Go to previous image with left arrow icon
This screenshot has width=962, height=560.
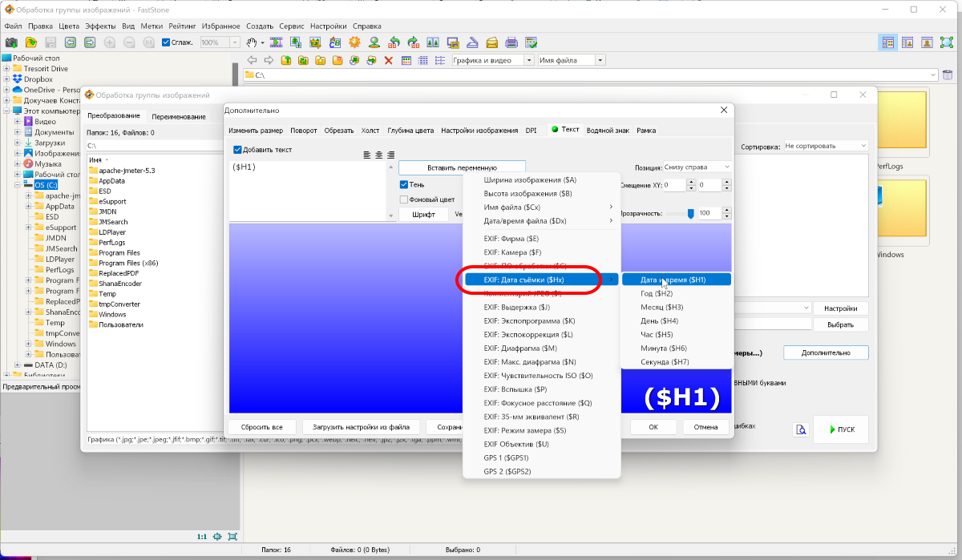[x=70, y=42]
